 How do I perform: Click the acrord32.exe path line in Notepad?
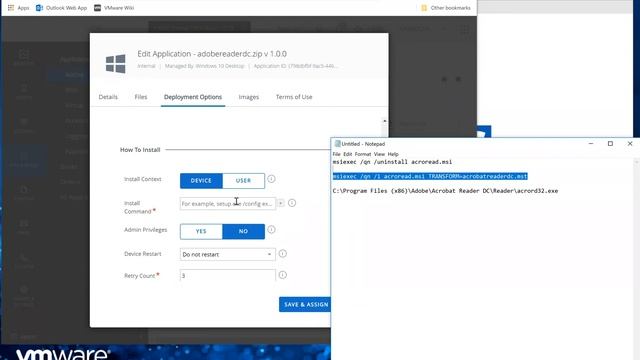pos(445,191)
